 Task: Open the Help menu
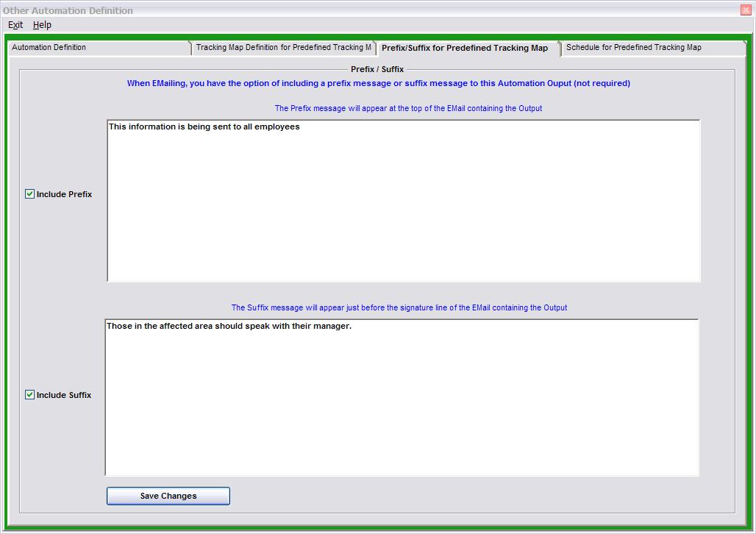coord(42,25)
